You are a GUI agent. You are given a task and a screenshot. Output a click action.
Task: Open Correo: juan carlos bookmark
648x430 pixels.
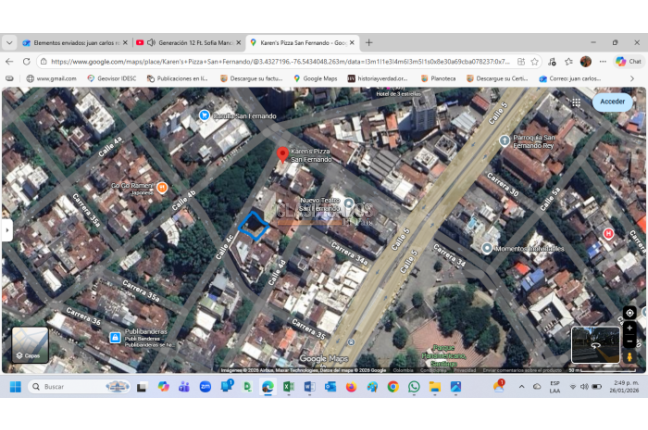click(x=570, y=79)
